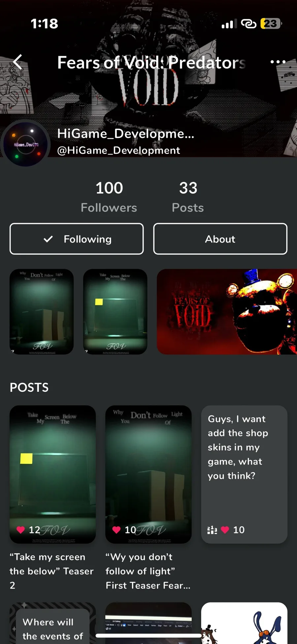Image resolution: width=297 pixels, height=644 pixels.
Task: Expand the truncated 'First Teaser Fear...' caption
Action: coord(148,585)
